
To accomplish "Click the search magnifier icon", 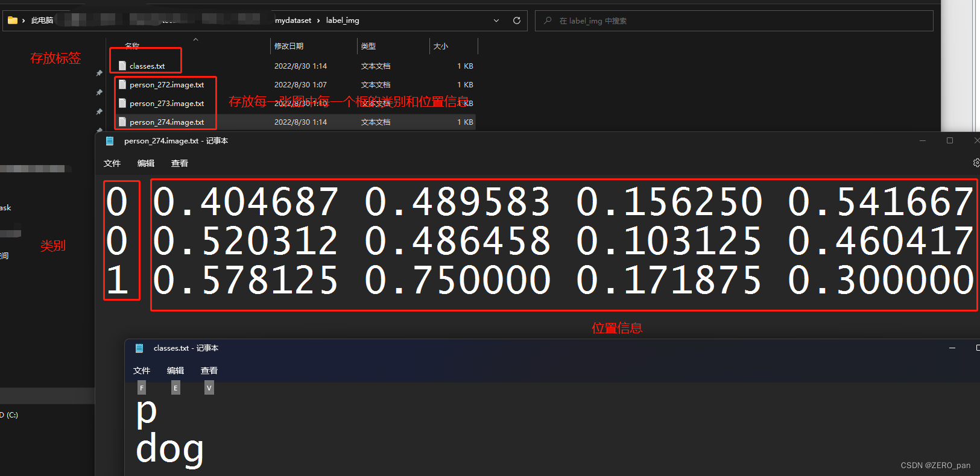I will [548, 20].
